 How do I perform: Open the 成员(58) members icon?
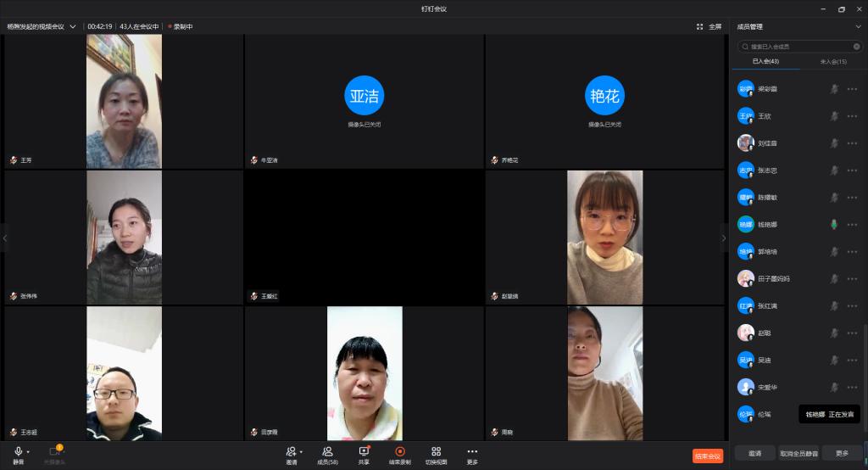pos(327,451)
